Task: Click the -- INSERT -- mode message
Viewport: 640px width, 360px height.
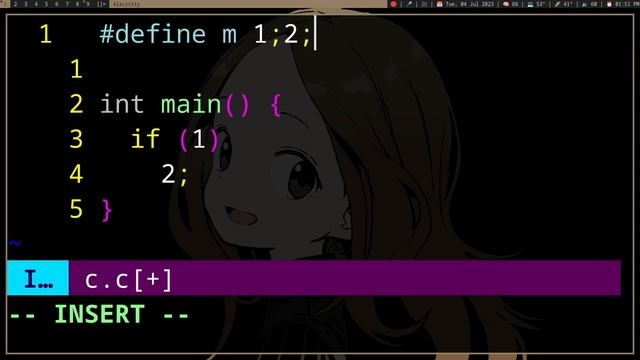Action: 99,314
